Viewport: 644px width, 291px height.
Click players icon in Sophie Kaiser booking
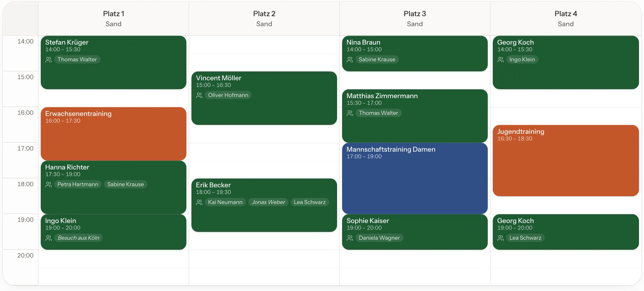pyautogui.click(x=350, y=238)
